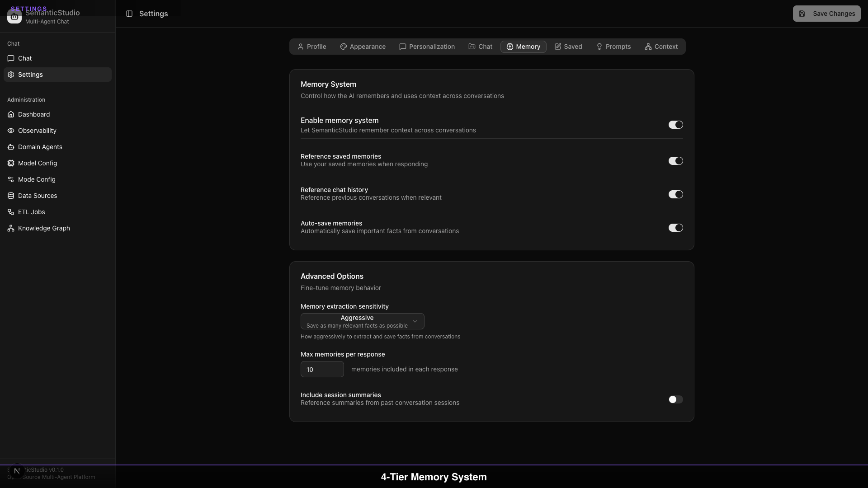Toggle off Auto-save memories
The width and height of the screenshot is (868, 488).
(x=675, y=228)
